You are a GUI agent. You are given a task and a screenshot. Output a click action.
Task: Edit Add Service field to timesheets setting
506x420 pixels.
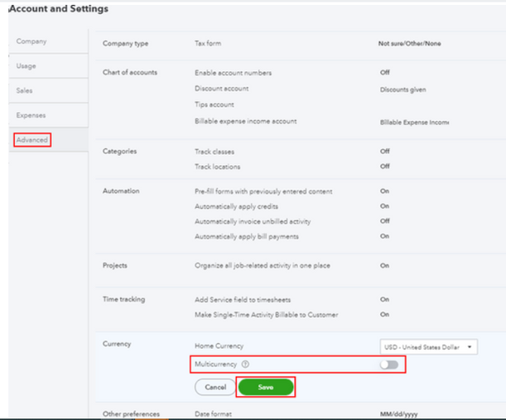243,299
